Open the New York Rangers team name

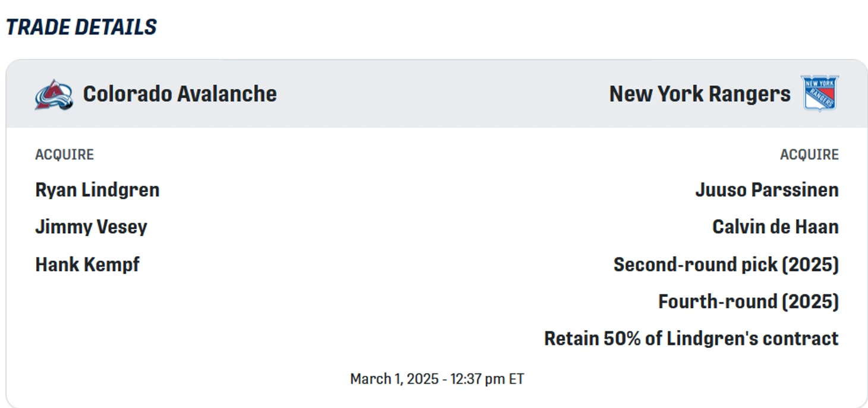click(x=700, y=94)
